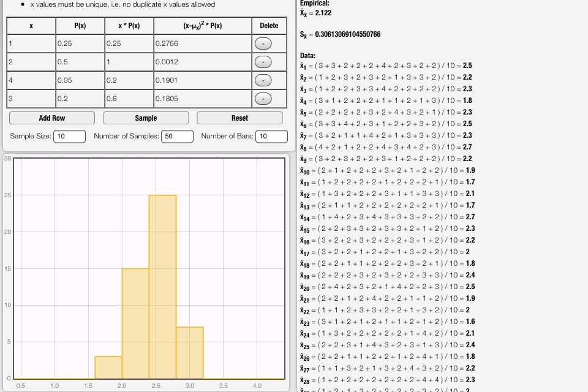Select the P(x) cell showing 0.25
Viewport: 588px width, 392px height.
(x=80, y=43)
